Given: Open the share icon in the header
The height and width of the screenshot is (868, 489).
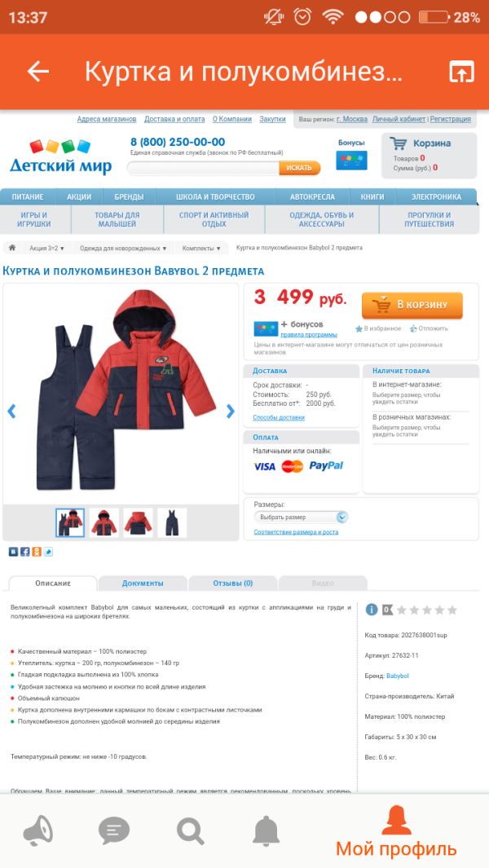Looking at the screenshot, I should coord(461,72).
